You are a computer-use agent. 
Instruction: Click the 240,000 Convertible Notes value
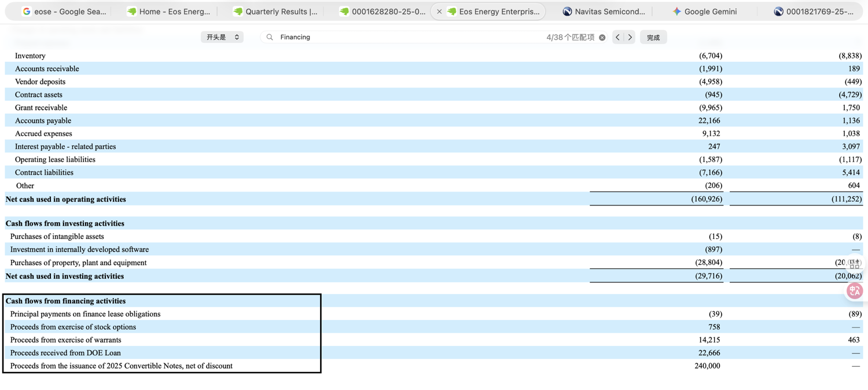coord(707,366)
